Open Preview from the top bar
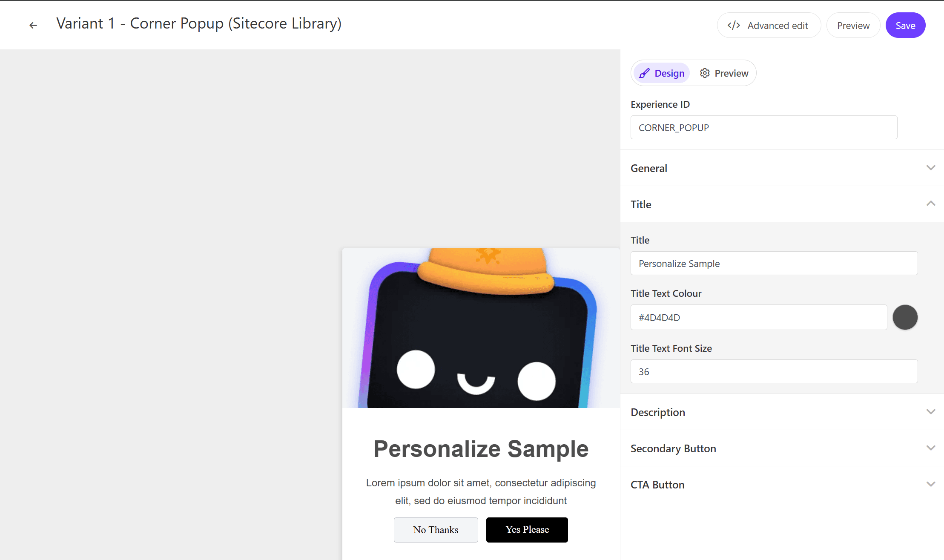 pyautogui.click(x=853, y=26)
